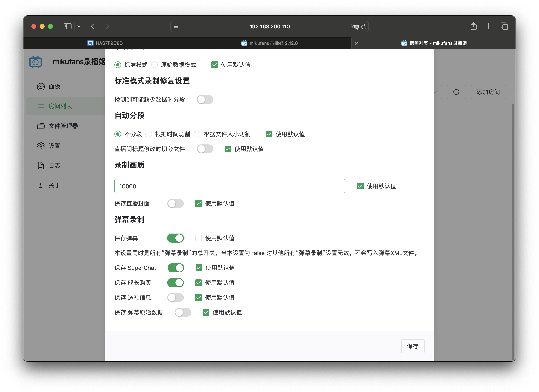Click the browser forward arrow

click(x=107, y=26)
